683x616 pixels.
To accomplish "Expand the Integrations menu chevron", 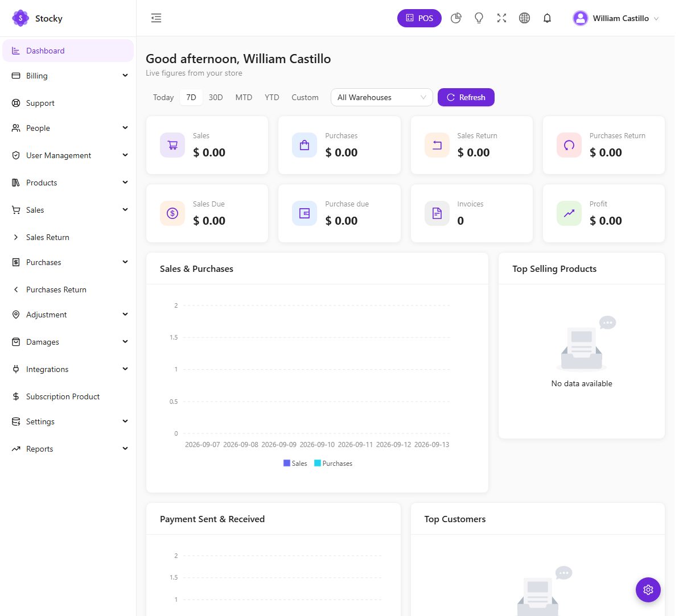I will coord(125,369).
